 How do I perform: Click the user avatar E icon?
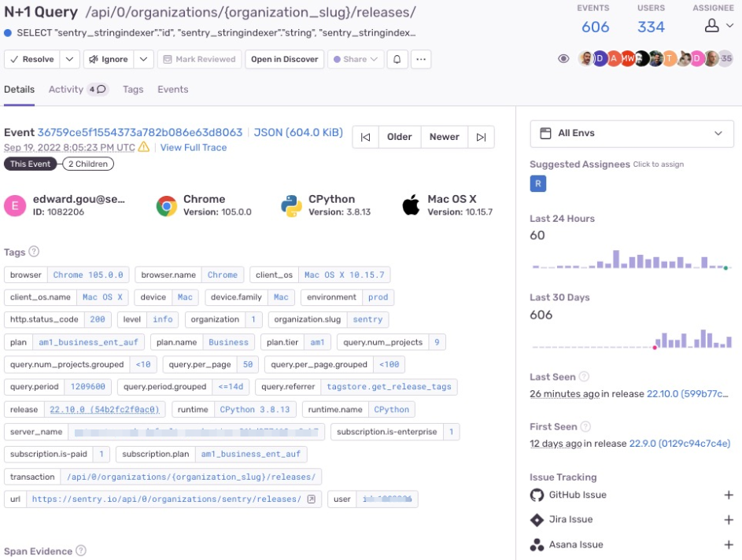click(x=15, y=206)
